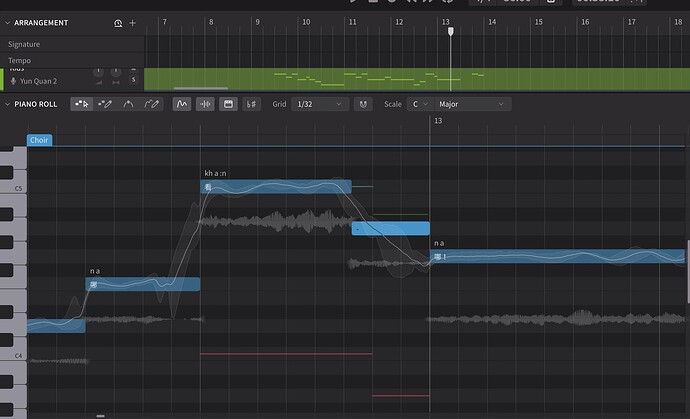Click the ARRANGEMENT panel title
Screen dimensions: 690x419
point(41,23)
